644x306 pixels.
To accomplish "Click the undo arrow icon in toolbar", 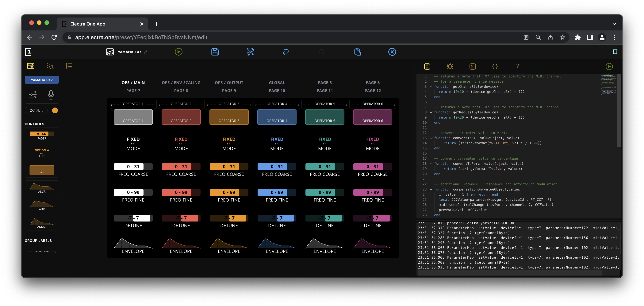I will [x=286, y=52].
